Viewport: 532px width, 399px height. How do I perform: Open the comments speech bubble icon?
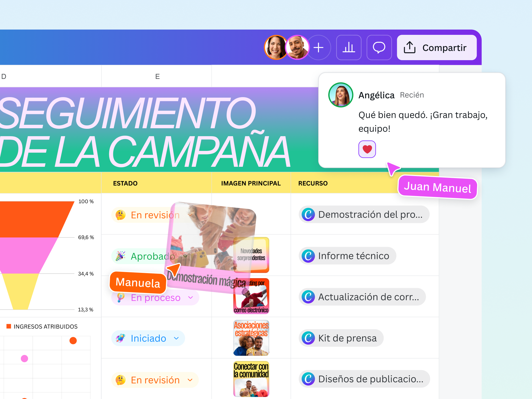[379, 47]
